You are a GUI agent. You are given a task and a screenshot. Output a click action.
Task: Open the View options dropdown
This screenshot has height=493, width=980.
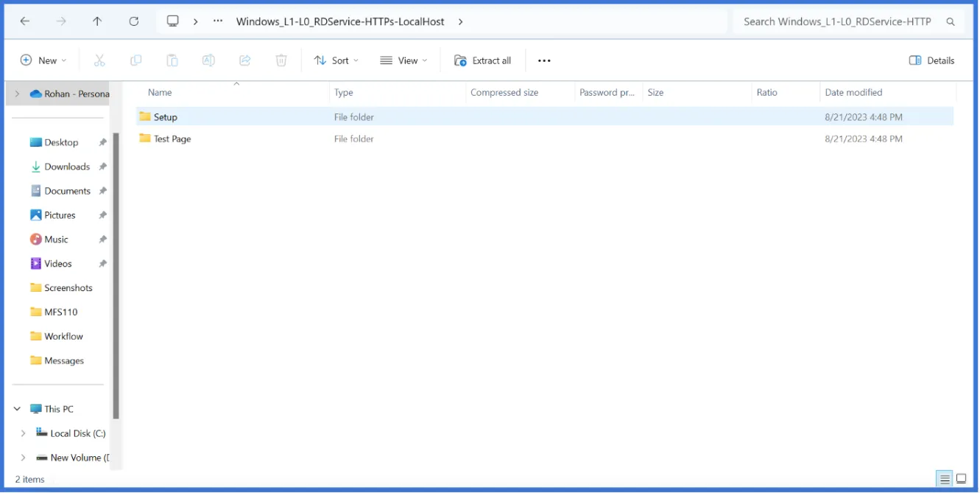pyautogui.click(x=403, y=60)
